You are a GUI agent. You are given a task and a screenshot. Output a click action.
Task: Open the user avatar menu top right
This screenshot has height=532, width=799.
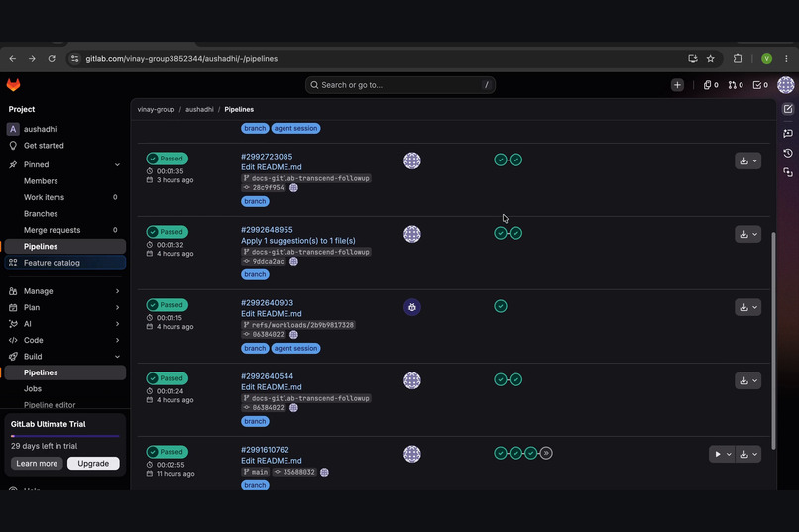point(786,85)
